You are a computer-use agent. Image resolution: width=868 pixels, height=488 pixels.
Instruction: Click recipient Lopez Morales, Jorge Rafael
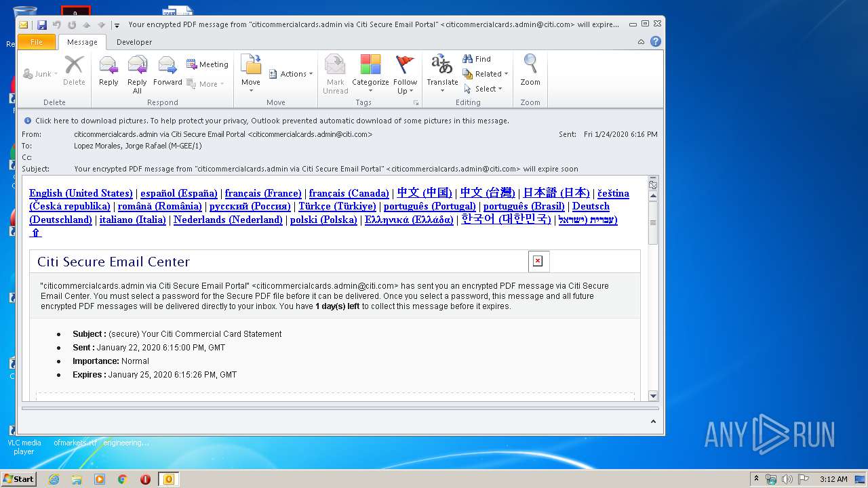[x=138, y=146]
